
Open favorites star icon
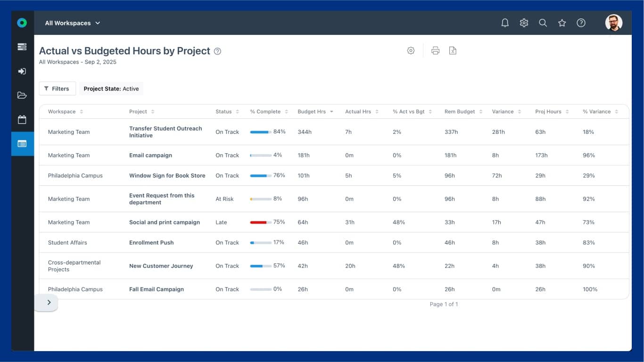coord(562,23)
